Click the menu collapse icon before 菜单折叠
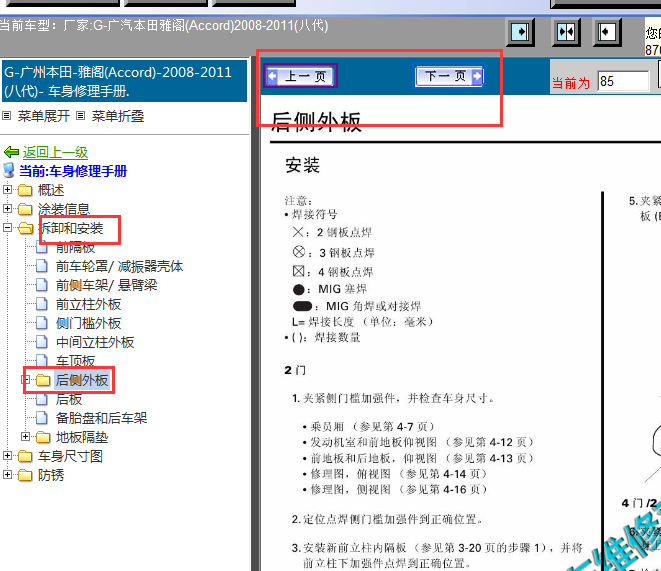 tap(81, 115)
